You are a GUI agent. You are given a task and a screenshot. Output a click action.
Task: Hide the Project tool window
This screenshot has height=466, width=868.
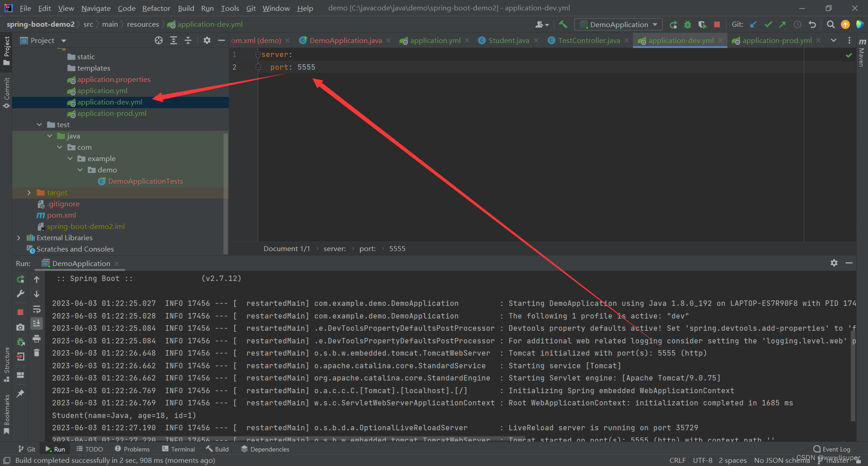coord(222,40)
